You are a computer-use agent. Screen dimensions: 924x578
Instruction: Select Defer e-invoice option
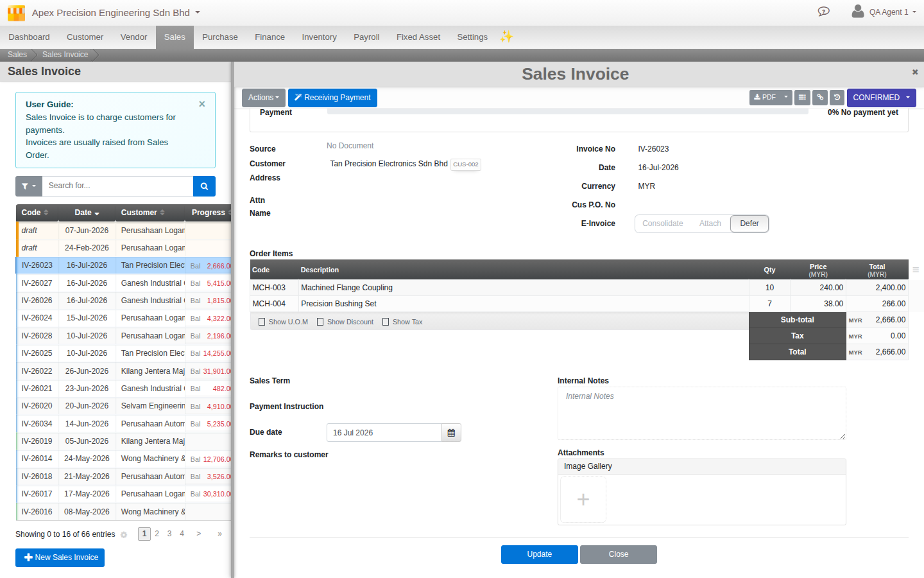749,223
